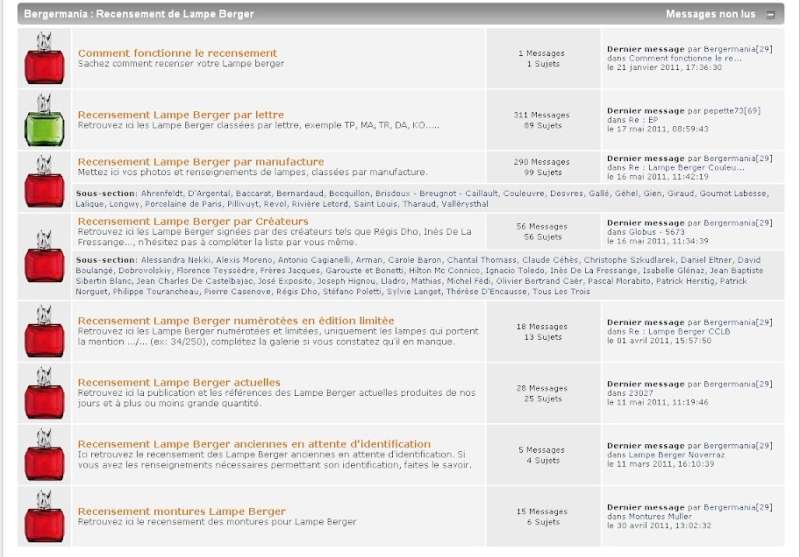Screen dimensions: 800x557
Task: Open Recensement Lampe Berger par Créateurs forum
Action: 194,221
